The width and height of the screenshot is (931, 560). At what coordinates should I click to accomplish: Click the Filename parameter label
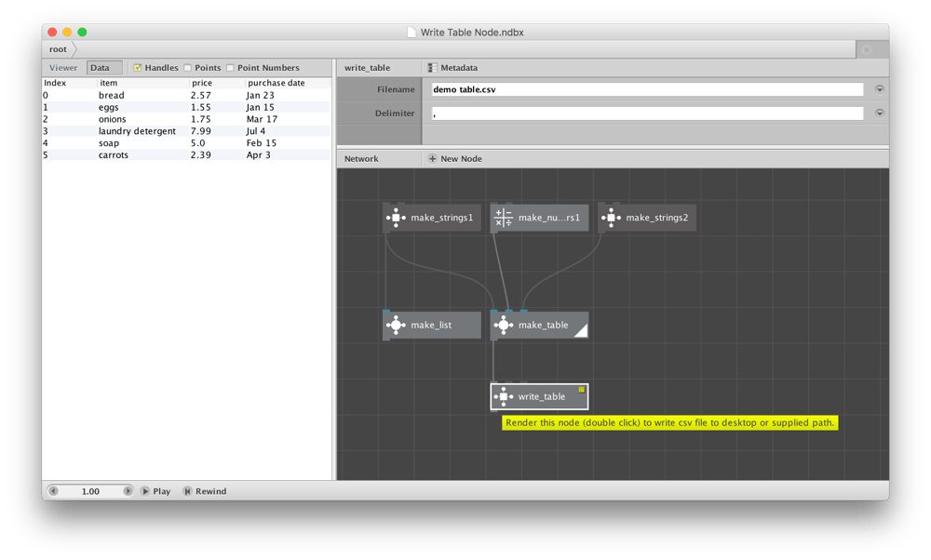coord(396,89)
